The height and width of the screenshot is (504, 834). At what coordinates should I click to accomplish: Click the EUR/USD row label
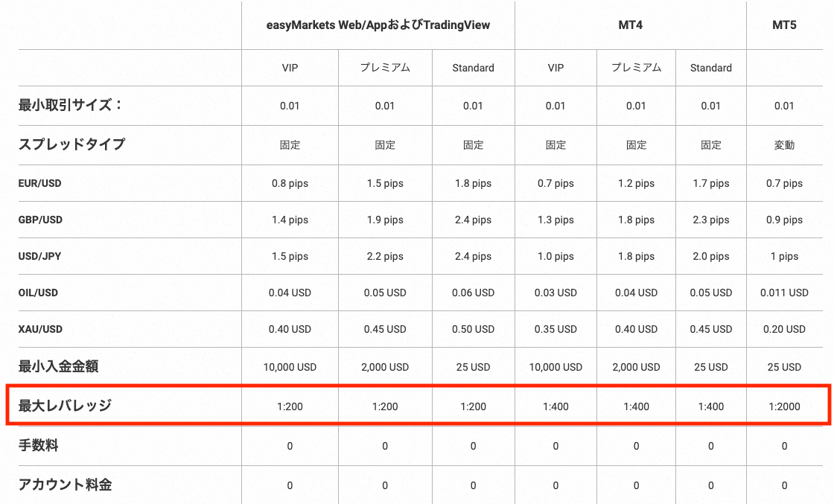click(x=40, y=183)
